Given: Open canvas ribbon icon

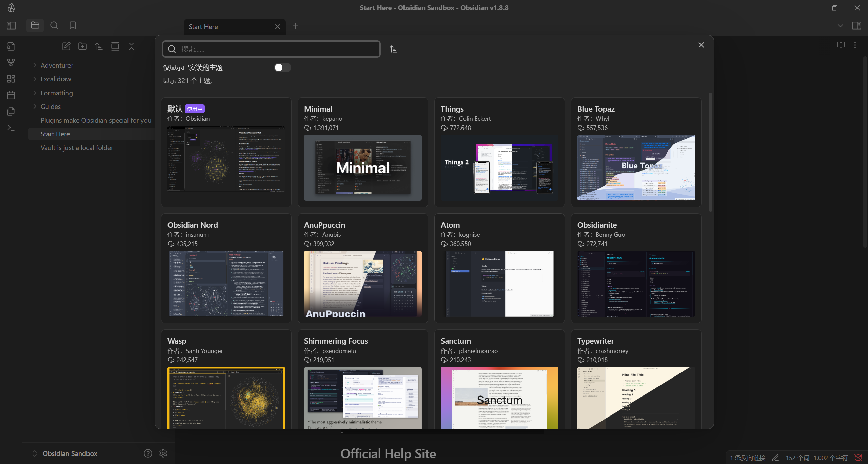Looking at the screenshot, I should (x=11, y=79).
